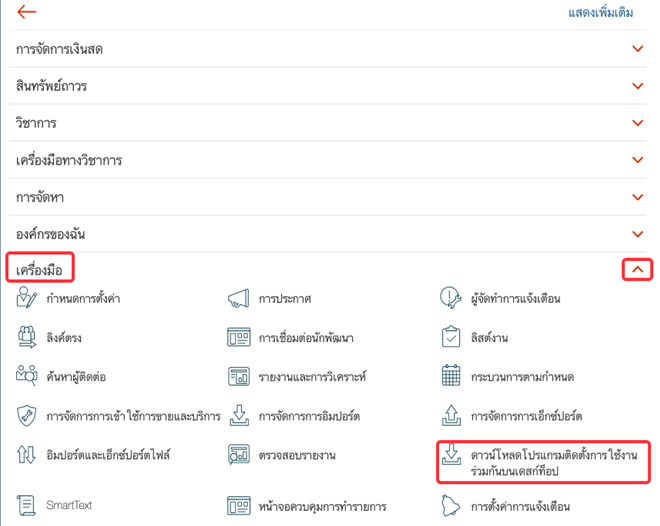The width and height of the screenshot is (660, 526).
Task: Click the กระบวนการตามกำหนด calendar icon
Action: click(450, 376)
